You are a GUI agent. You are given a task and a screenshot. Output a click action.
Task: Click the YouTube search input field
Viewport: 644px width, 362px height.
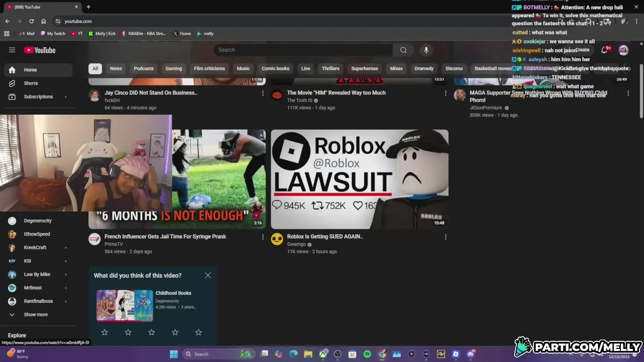point(303,50)
